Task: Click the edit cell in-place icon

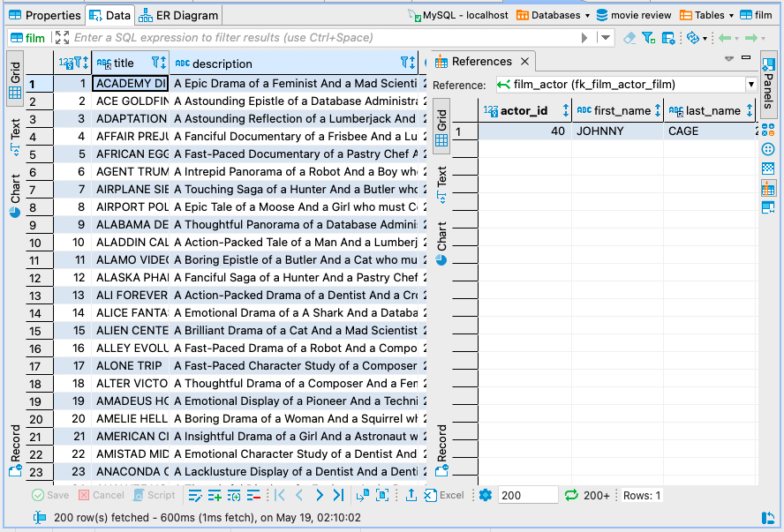Action: tap(194, 496)
